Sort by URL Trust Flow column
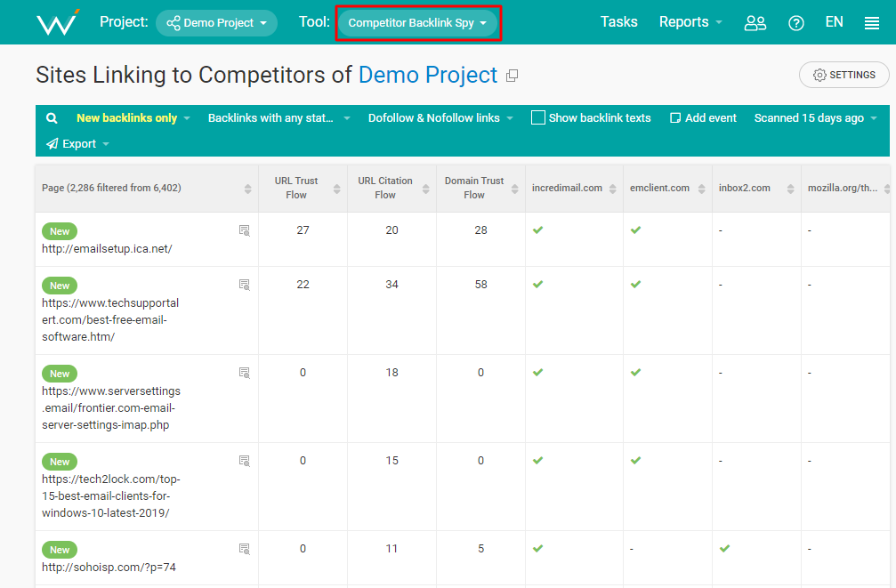This screenshot has width=896, height=588. pyautogui.click(x=336, y=189)
